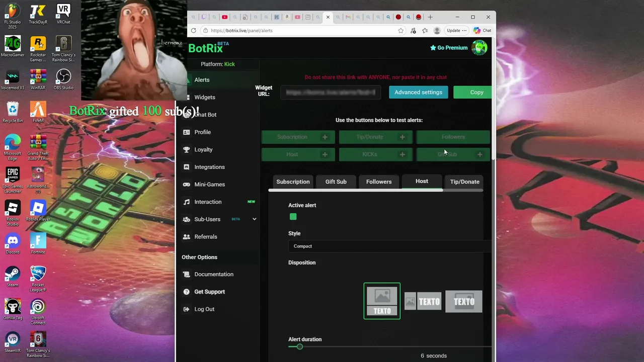The height and width of the screenshot is (362, 644).
Task: Open Epic Games Launcher desktop icon
Action: [13, 180]
